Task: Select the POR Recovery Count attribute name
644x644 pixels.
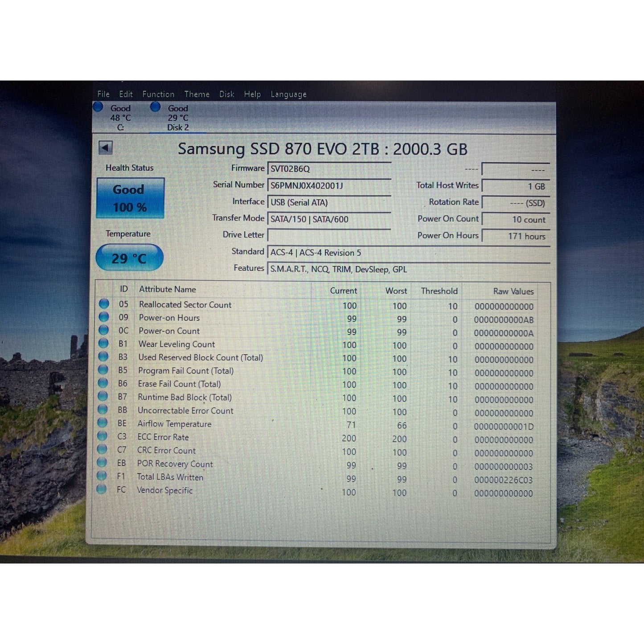Action: [175, 464]
